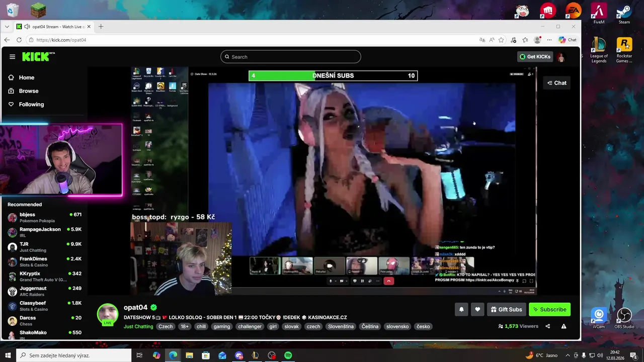
Task: Click the report warning triangle icon
Action: [563, 326]
